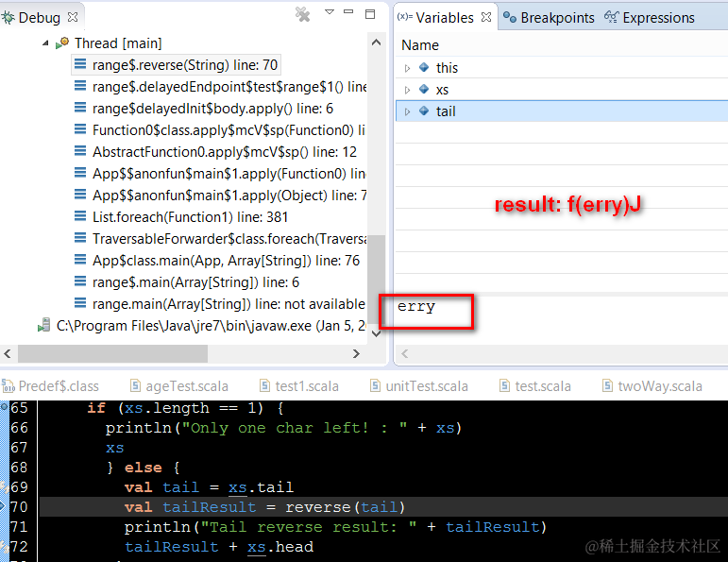Select stack frame AbstractFunction0.apply$mcV$sp() line: 12
The height and width of the screenshot is (562, 728).
click(x=224, y=152)
